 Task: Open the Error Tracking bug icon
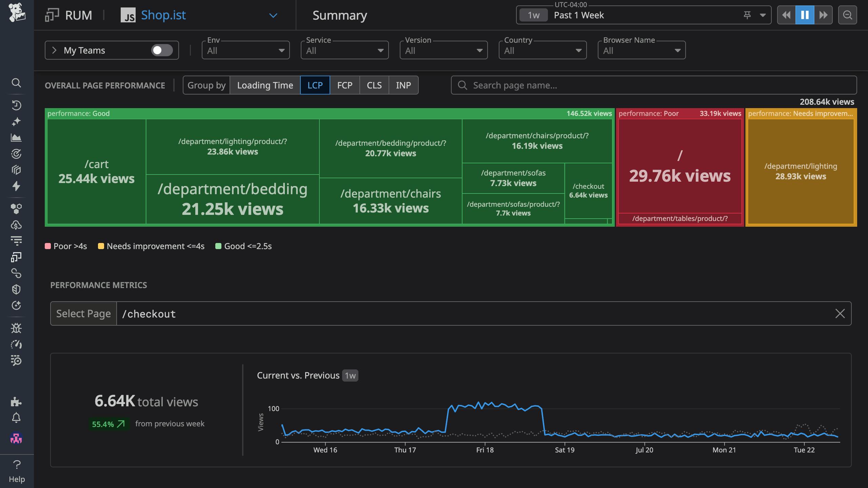[x=17, y=328]
